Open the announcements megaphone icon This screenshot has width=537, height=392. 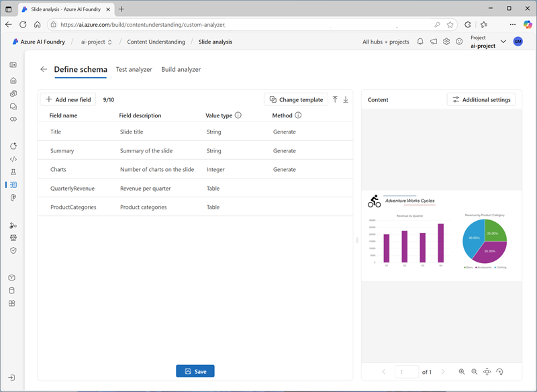(434, 42)
